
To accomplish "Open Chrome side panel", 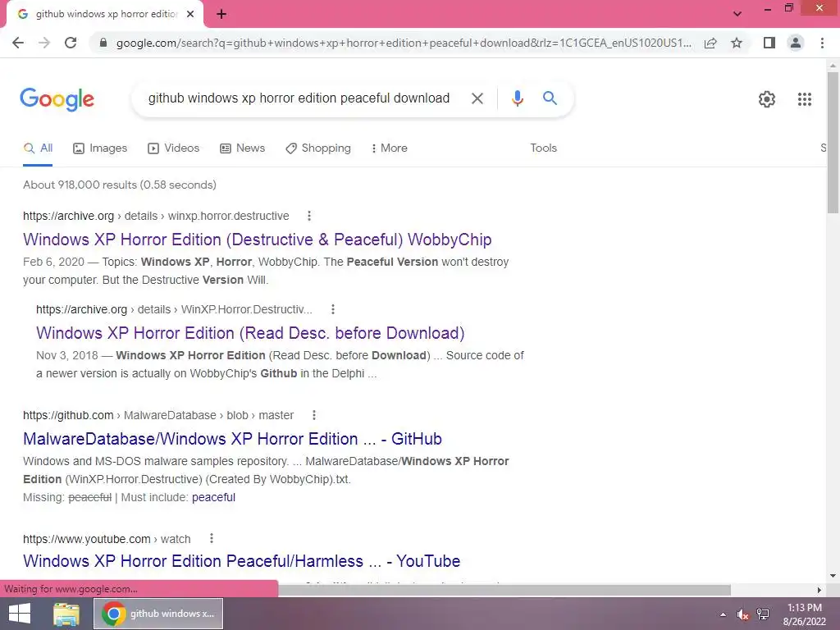I will [x=769, y=43].
